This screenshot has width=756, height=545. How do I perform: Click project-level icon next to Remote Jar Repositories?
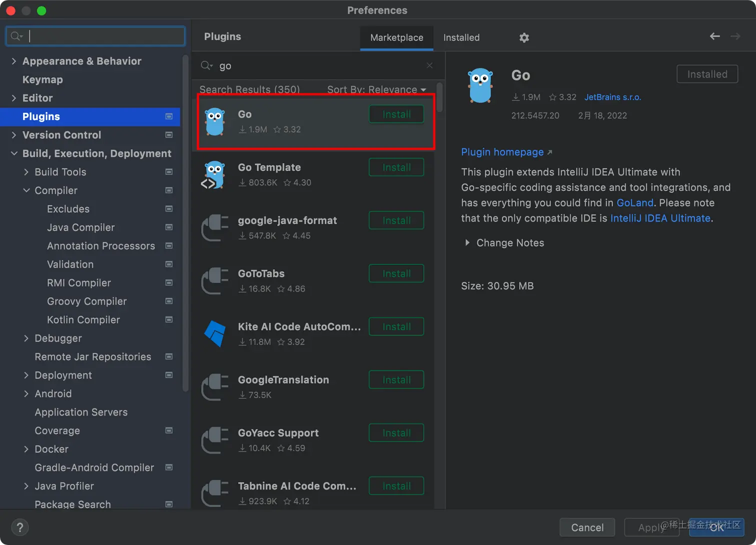(x=169, y=356)
